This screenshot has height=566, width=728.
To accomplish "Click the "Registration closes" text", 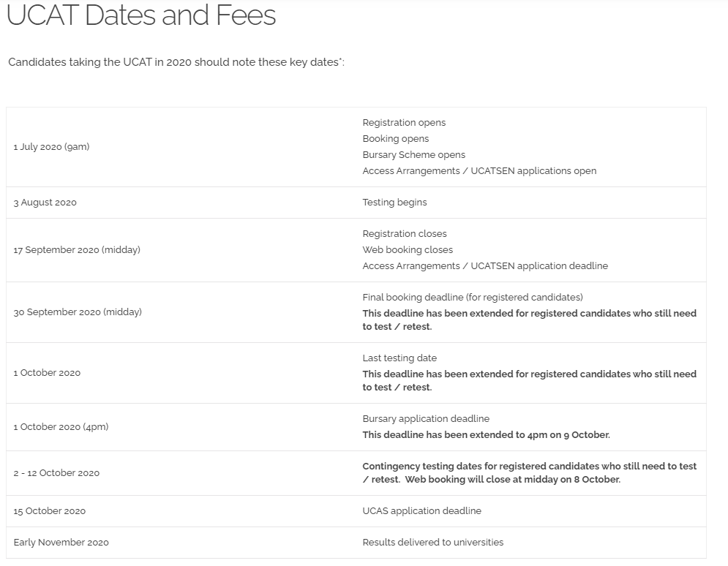I will 405,234.
